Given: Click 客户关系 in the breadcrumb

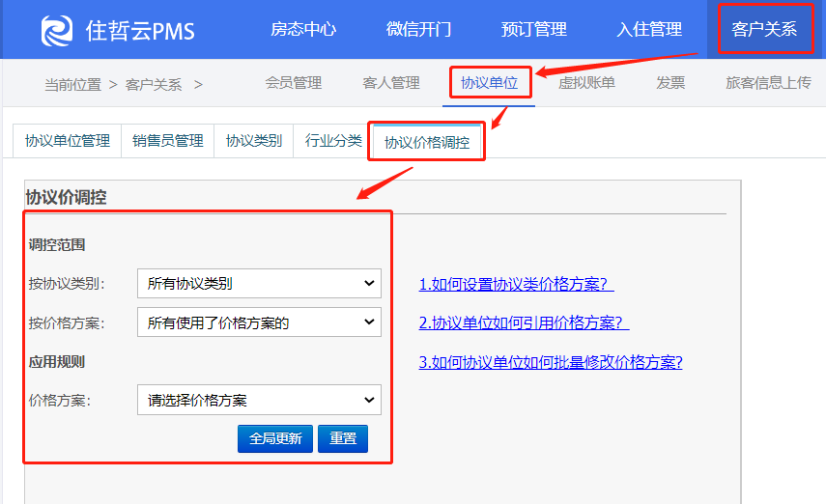Looking at the screenshot, I should click(x=154, y=84).
